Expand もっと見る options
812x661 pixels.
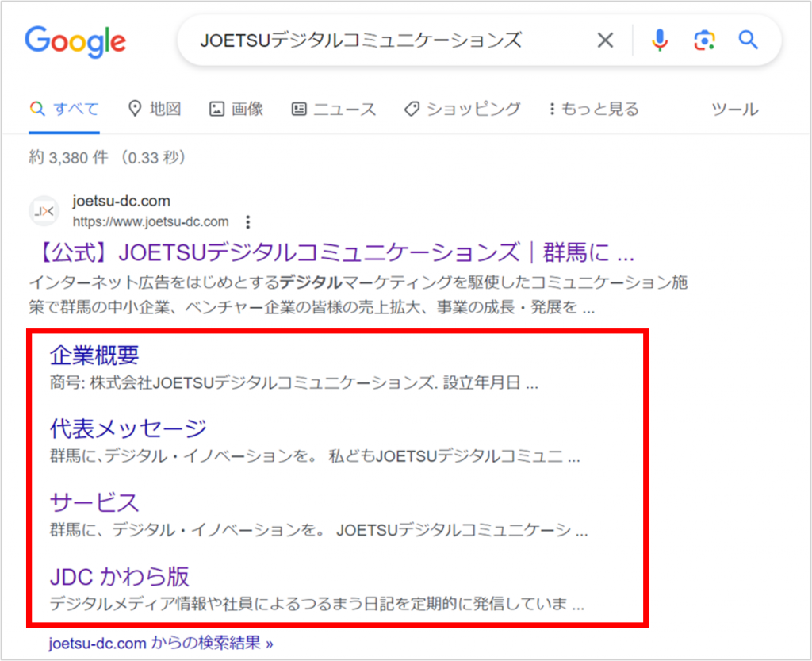pyautogui.click(x=594, y=109)
